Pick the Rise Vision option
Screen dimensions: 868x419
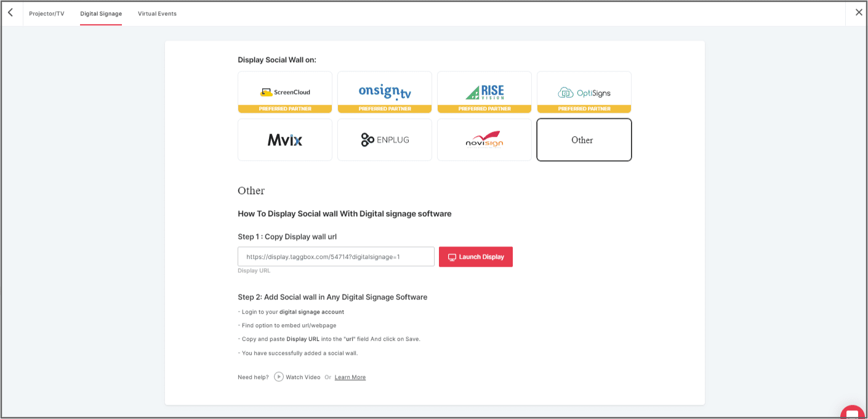484,92
